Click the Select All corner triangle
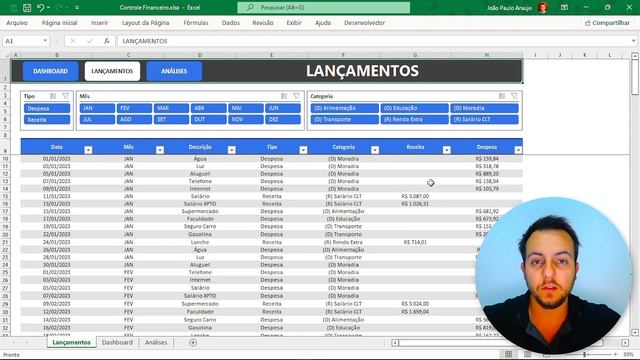The image size is (640, 360). [x=7, y=55]
